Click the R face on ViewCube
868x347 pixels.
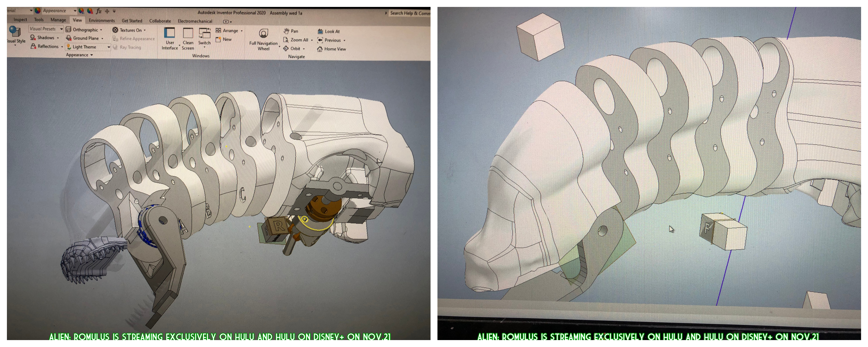[279, 226]
